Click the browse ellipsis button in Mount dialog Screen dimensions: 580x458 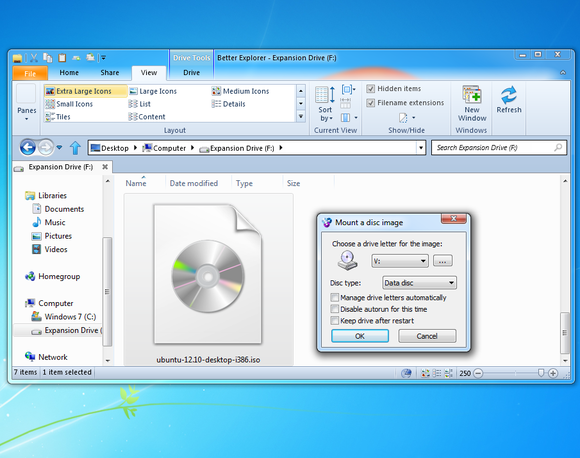tap(442, 261)
